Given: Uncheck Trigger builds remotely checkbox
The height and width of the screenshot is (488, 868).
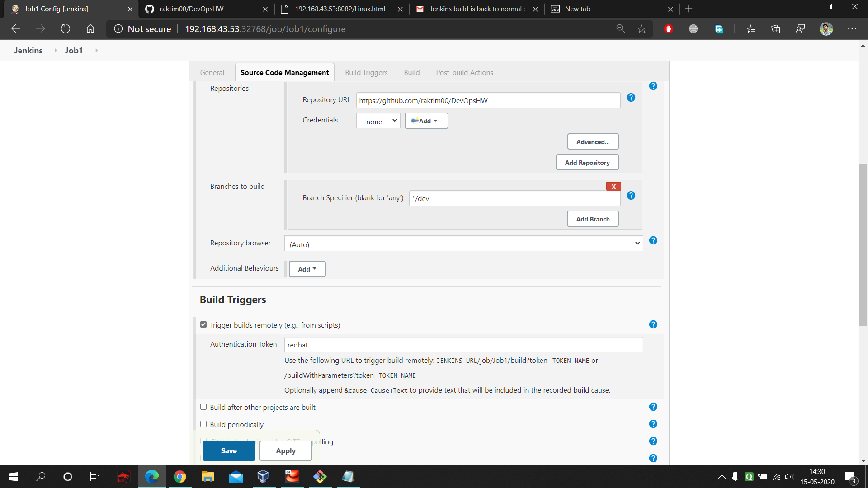Looking at the screenshot, I should coord(203,325).
